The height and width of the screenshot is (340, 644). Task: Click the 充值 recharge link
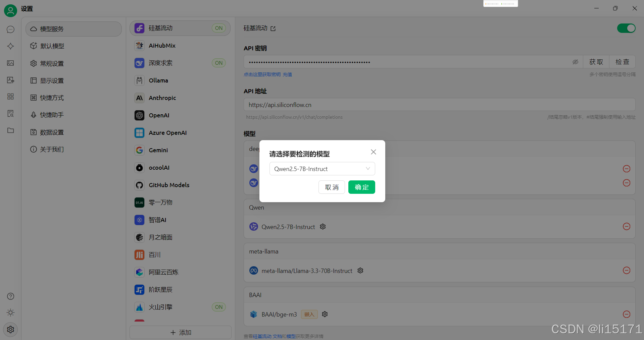click(287, 74)
